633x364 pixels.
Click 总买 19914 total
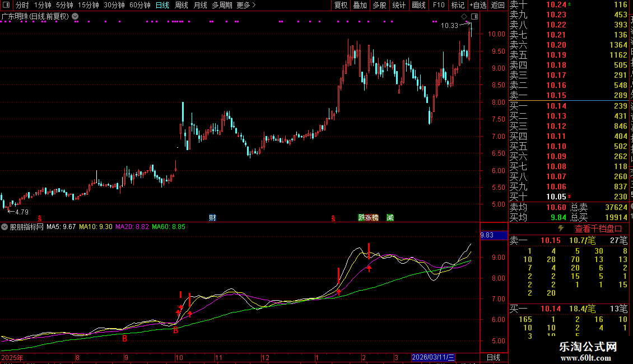[x=599, y=217]
